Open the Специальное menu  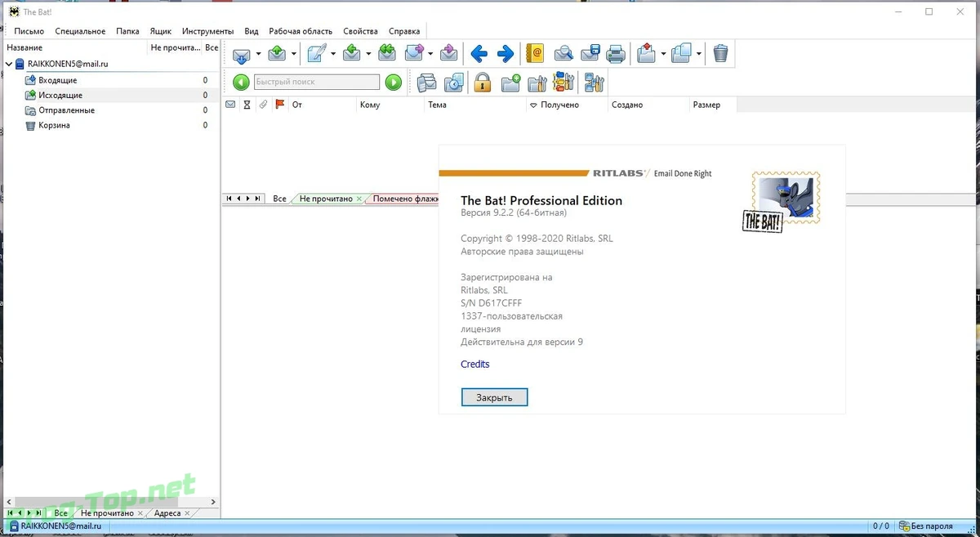tap(80, 31)
